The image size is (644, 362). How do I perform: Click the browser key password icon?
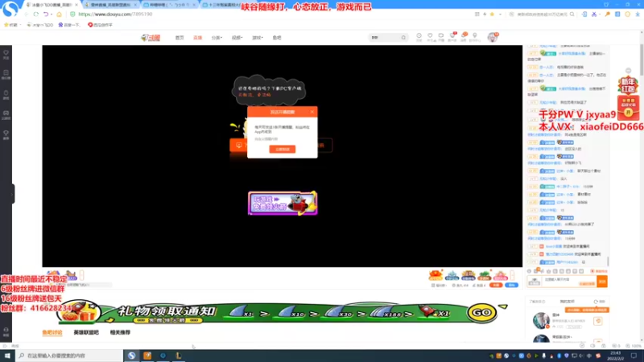(x=607, y=14)
